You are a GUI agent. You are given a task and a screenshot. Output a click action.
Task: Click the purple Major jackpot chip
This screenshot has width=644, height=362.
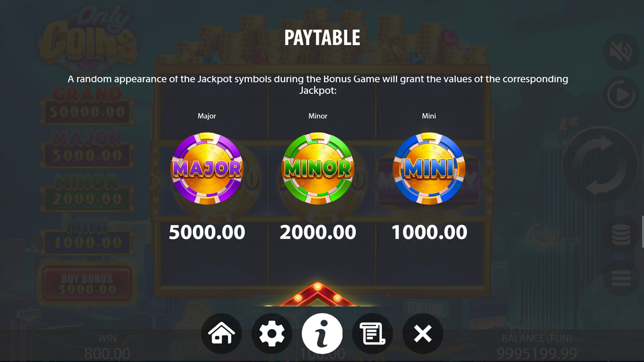tap(207, 168)
